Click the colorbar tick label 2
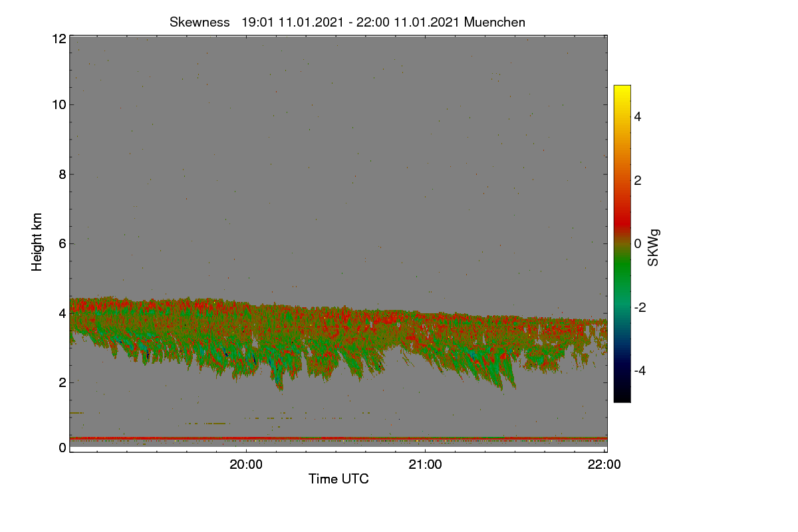798x532 pixels. [638, 180]
